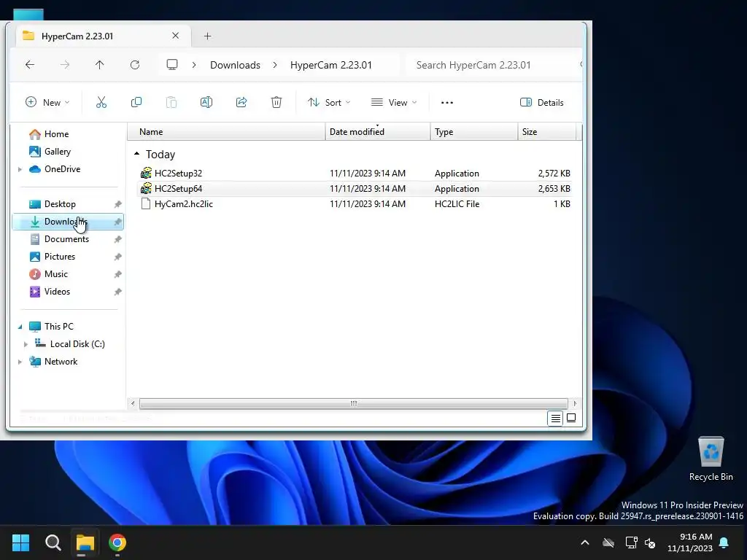Click the muted volume tray icon
The height and width of the screenshot is (560, 747).
click(650, 542)
